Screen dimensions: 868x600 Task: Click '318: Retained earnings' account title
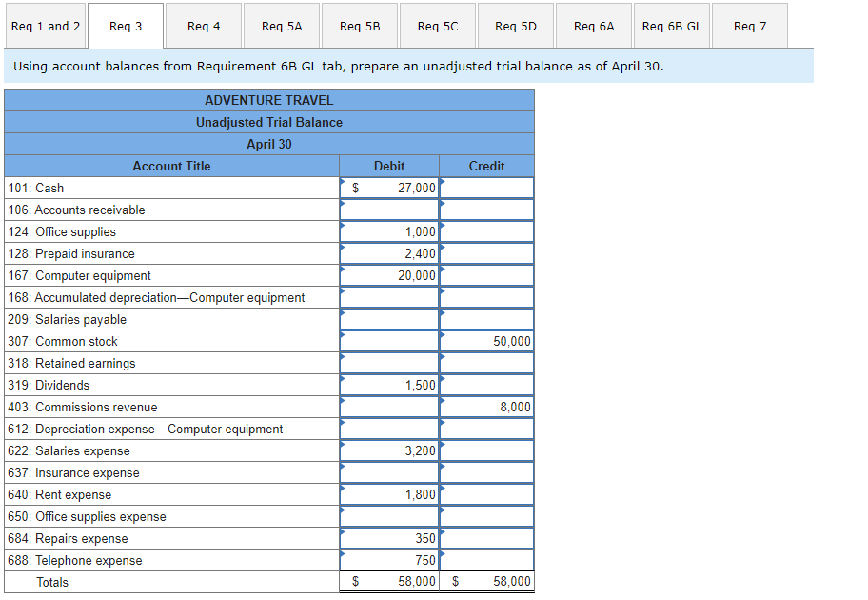tap(71, 364)
